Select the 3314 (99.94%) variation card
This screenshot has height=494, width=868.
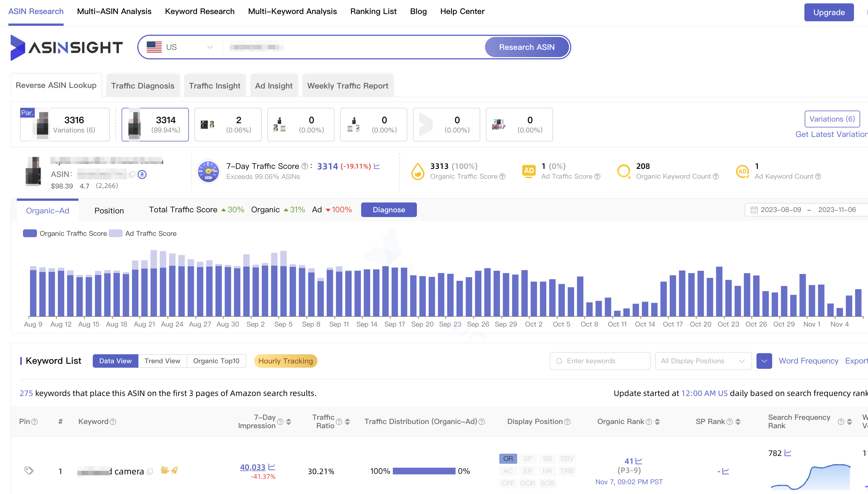coord(155,125)
